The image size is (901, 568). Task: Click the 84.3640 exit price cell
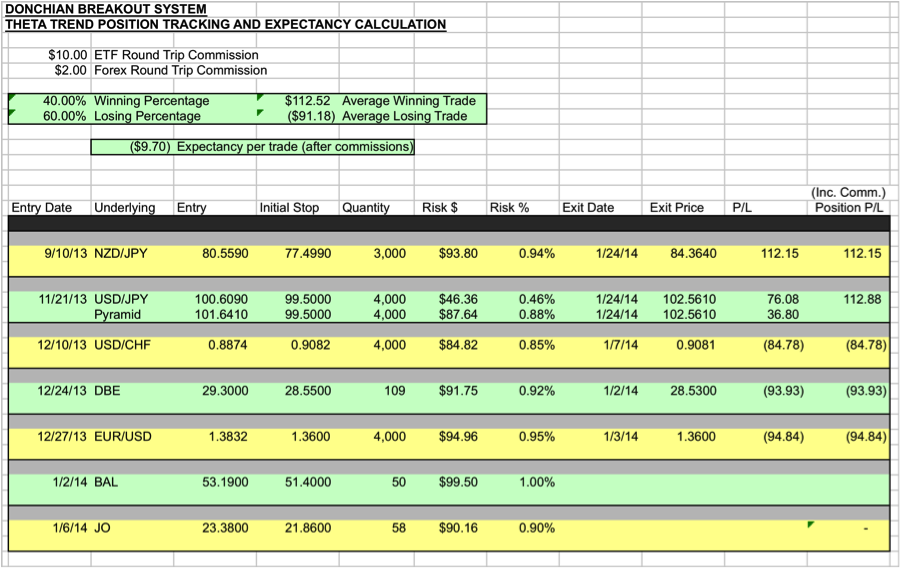(x=694, y=253)
